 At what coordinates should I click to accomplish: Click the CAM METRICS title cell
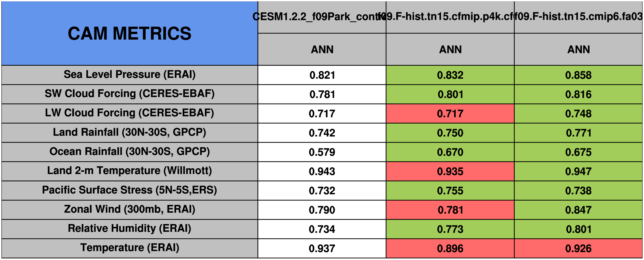tap(130, 33)
